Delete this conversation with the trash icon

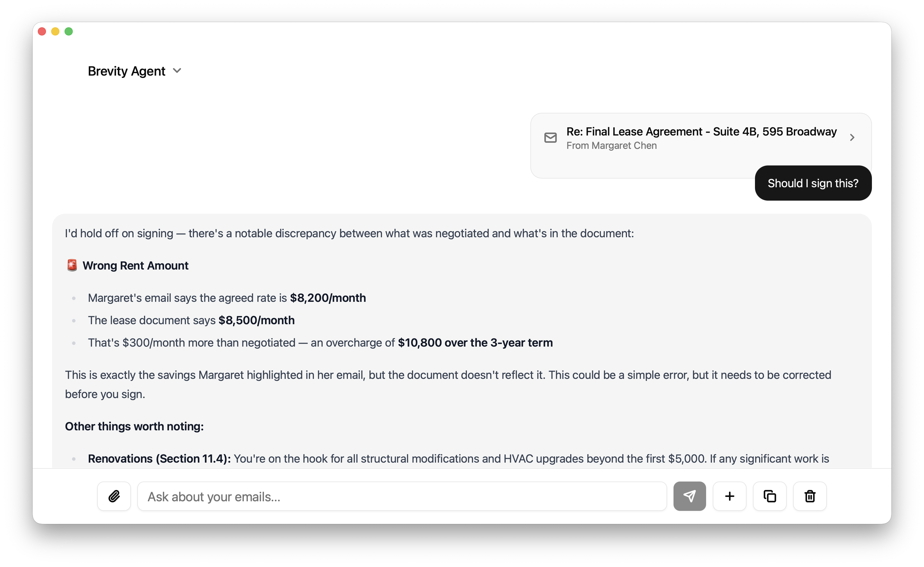click(809, 496)
